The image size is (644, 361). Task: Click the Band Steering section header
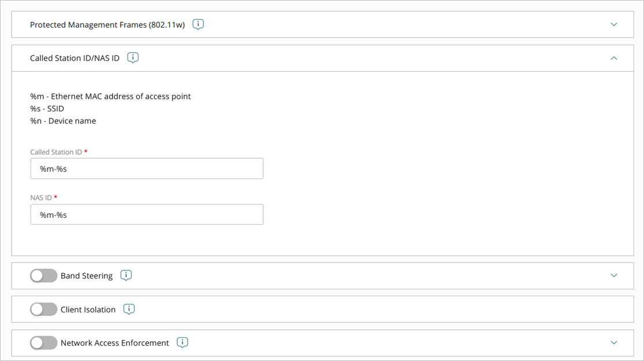(x=87, y=276)
